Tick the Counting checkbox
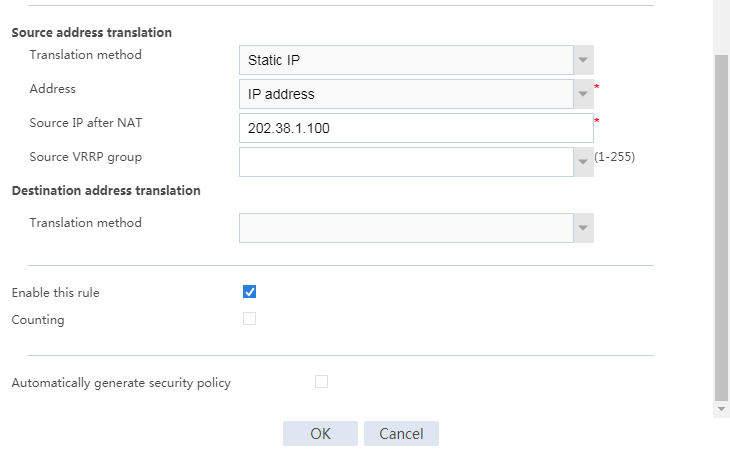Screen dimensions: 730x449 [x=250, y=319]
